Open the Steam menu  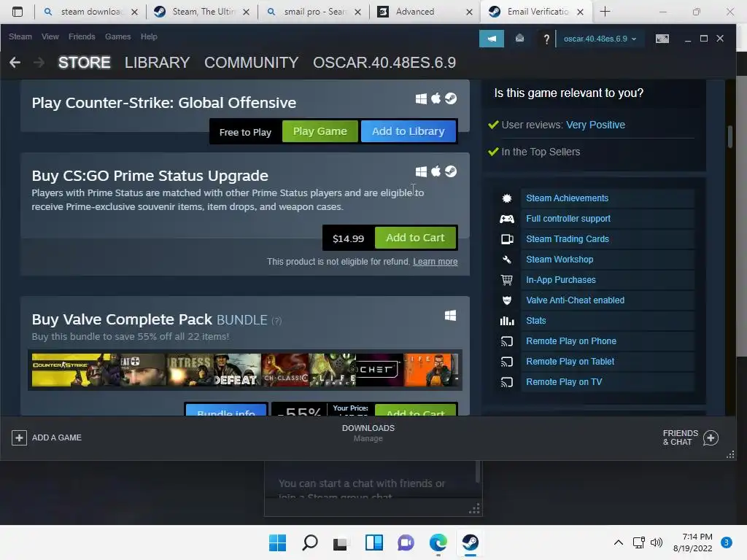(20, 36)
